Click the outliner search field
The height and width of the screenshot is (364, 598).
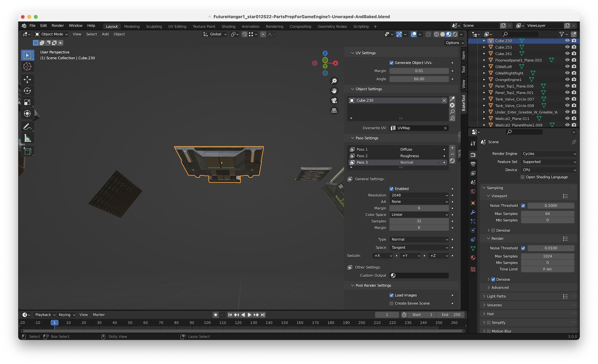(x=520, y=34)
